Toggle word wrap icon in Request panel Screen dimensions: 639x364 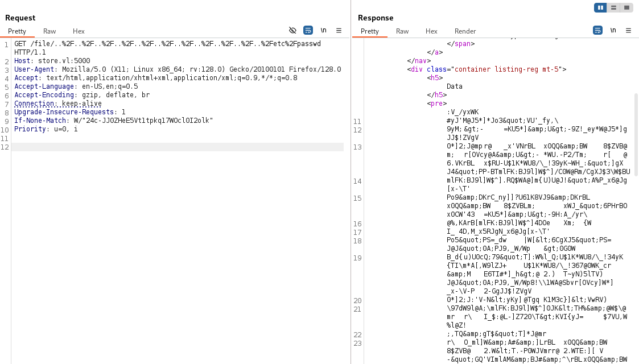pyautogui.click(x=308, y=31)
